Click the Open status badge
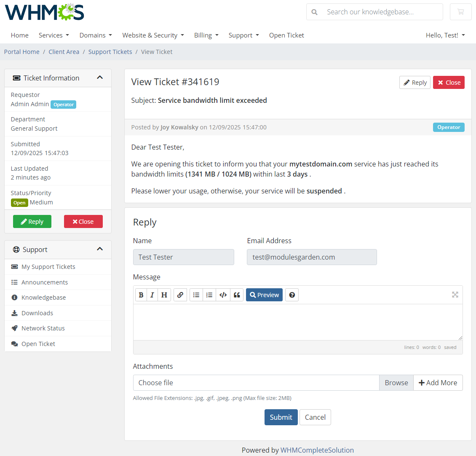Viewport: 476px width, 456px height. pyautogui.click(x=19, y=203)
